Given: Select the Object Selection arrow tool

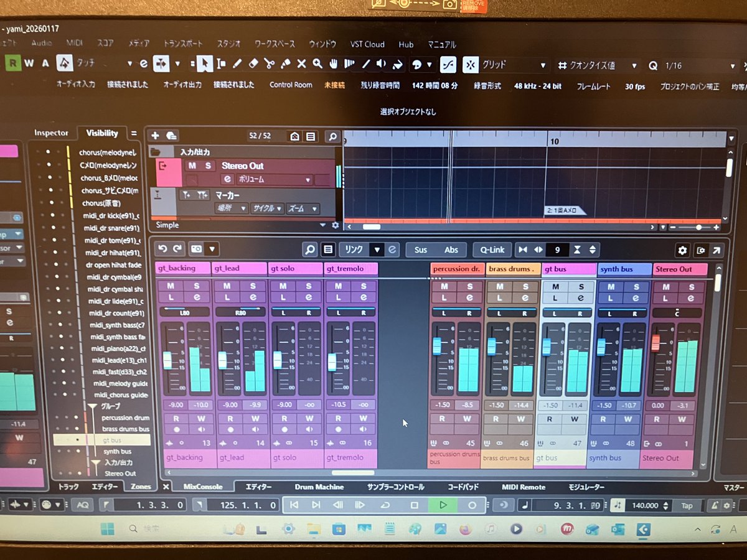Looking at the screenshot, I should (x=205, y=64).
